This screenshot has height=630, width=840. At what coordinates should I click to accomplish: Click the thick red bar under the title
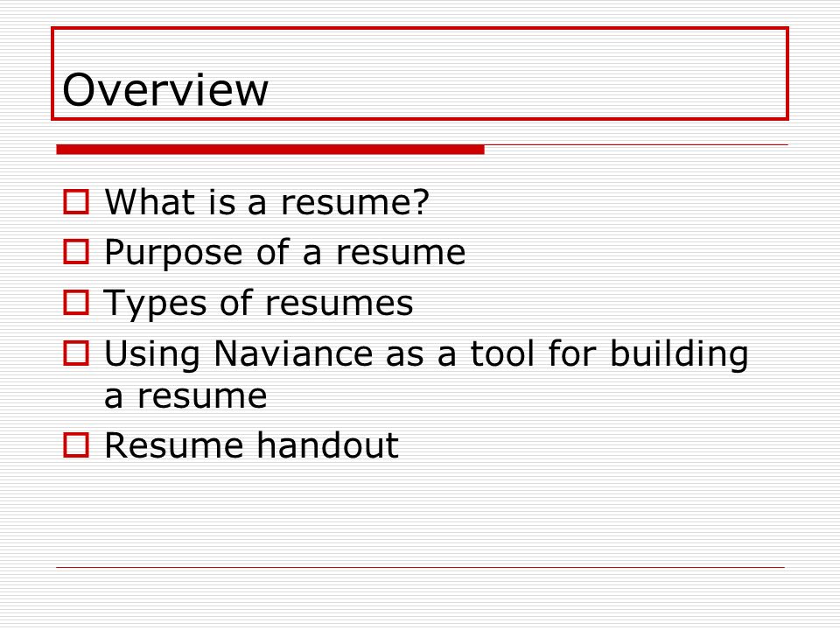(270, 150)
